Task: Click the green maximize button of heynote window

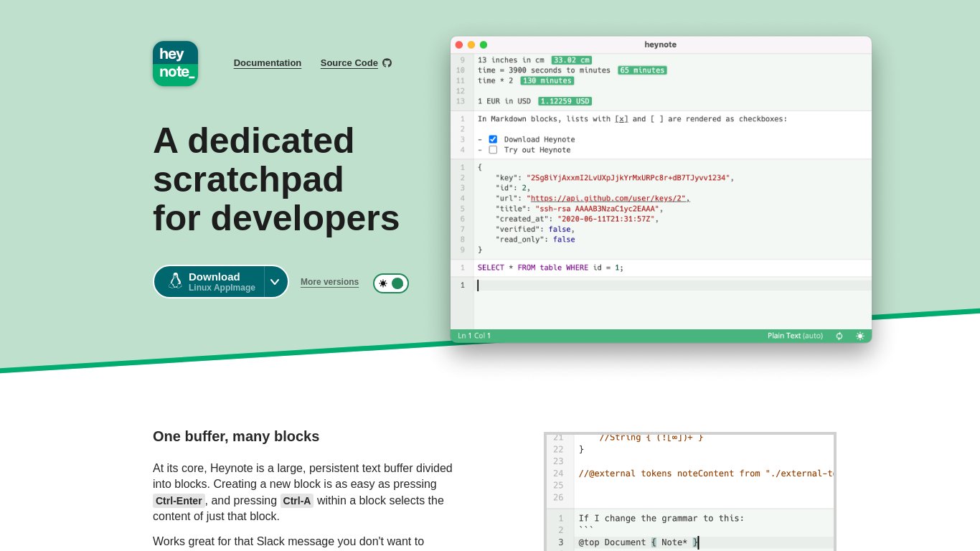Action: (x=484, y=44)
